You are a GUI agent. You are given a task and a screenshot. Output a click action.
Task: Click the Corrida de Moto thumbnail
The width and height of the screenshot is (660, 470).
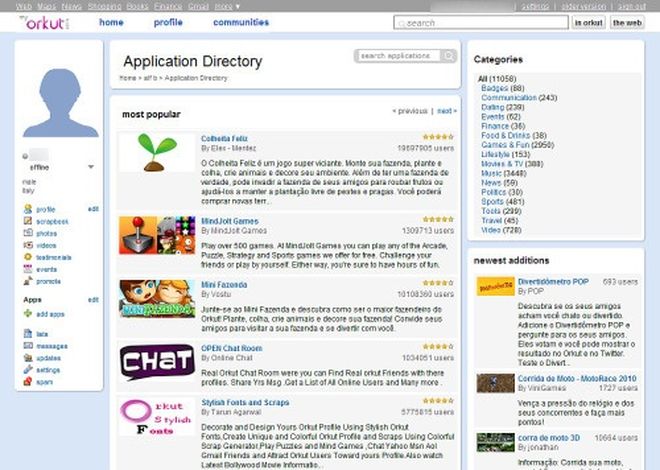(495, 383)
